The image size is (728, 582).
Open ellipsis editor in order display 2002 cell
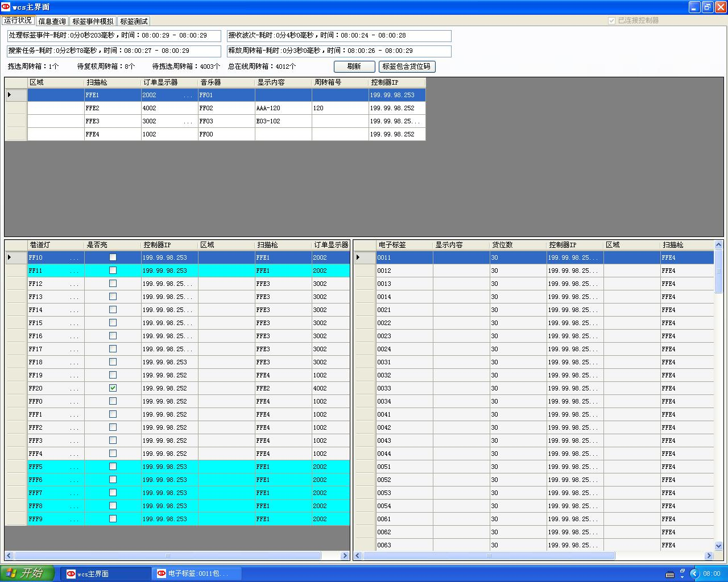[x=188, y=95]
